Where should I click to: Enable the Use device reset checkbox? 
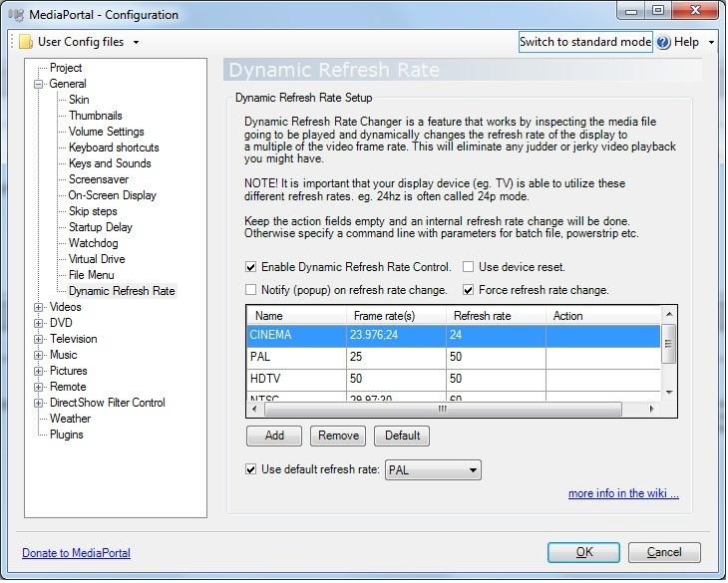pyautogui.click(x=469, y=268)
